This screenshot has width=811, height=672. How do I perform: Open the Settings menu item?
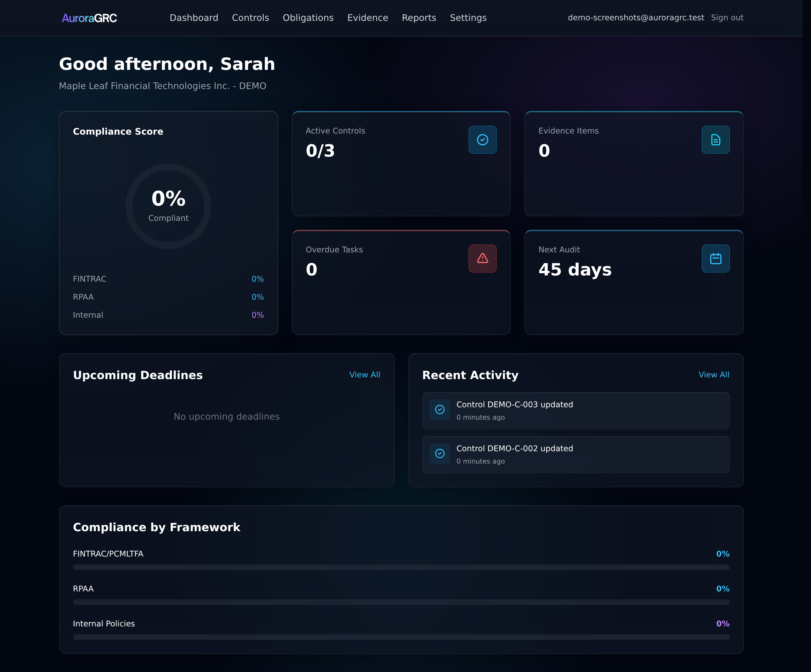click(x=468, y=18)
